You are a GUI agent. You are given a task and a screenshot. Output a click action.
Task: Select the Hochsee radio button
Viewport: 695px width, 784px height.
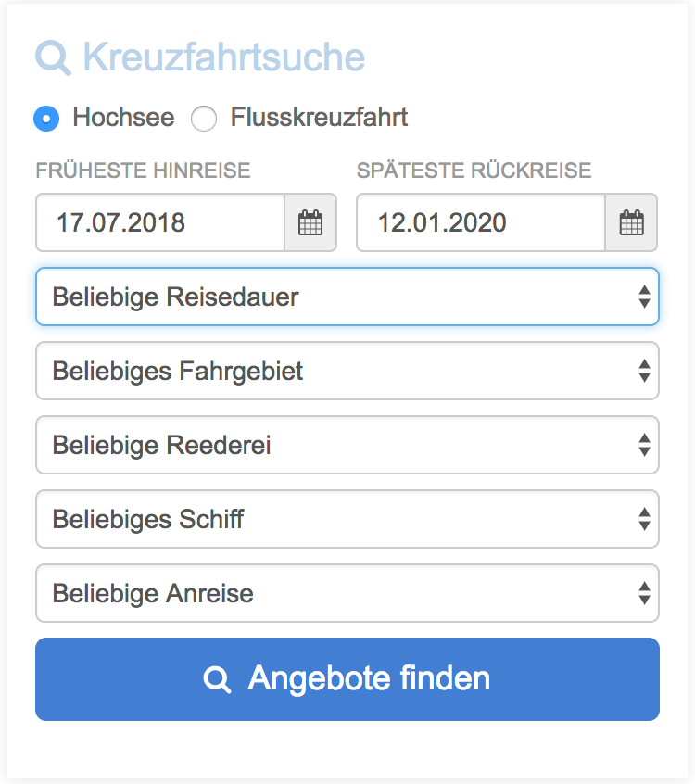point(44,119)
